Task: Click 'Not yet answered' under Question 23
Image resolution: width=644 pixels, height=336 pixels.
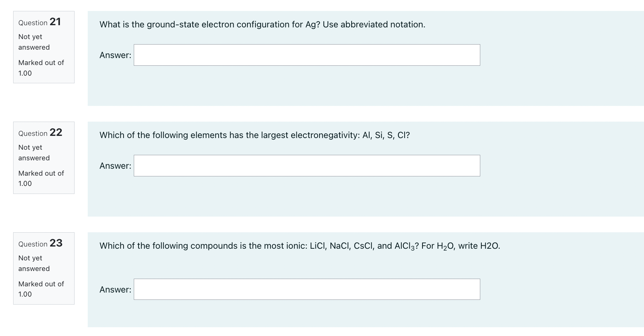Action: (33, 263)
